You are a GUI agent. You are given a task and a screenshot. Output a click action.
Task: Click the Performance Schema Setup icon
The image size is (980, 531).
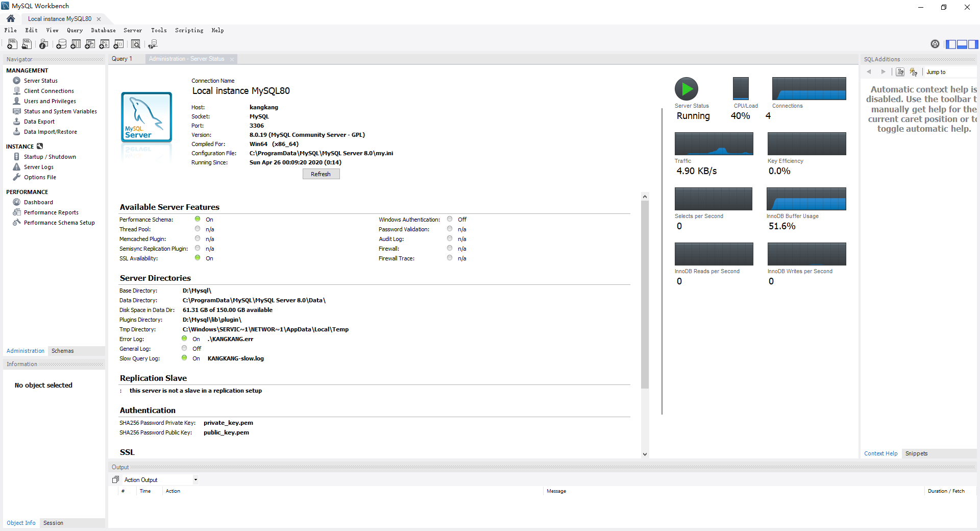pyautogui.click(x=17, y=223)
